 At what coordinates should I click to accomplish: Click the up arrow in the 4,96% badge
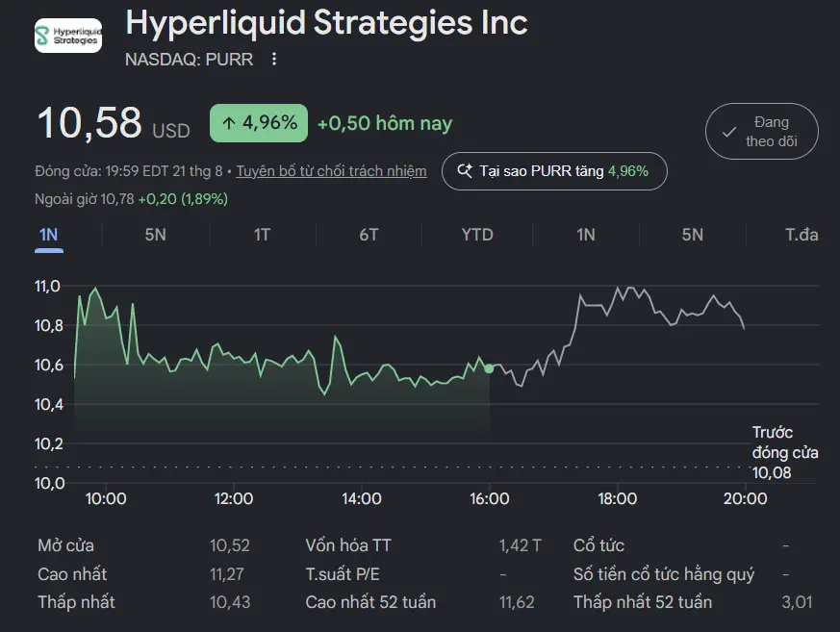tap(229, 123)
